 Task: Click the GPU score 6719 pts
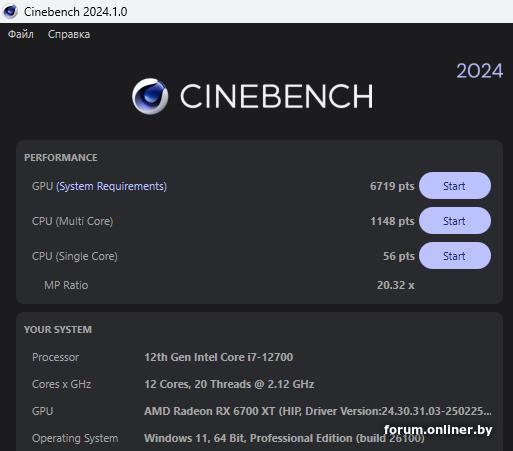(392, 186)
